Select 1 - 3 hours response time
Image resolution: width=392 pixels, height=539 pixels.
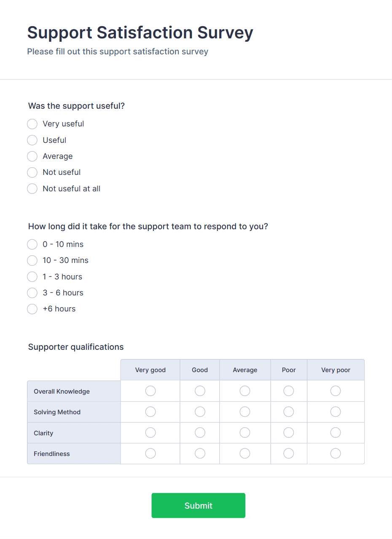32,277
